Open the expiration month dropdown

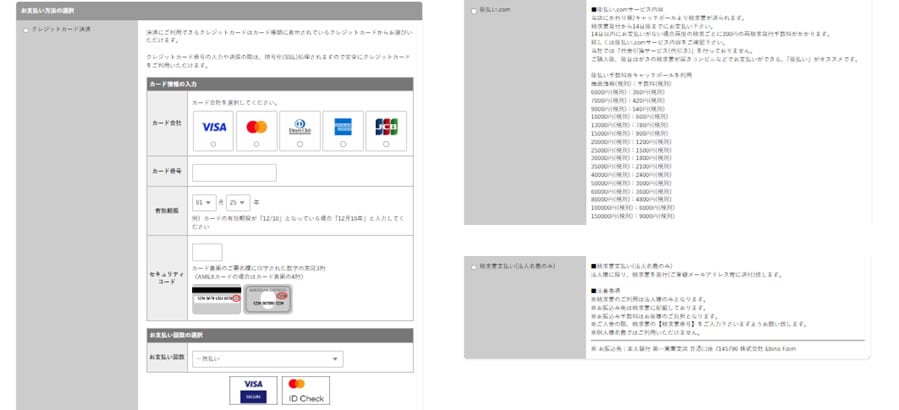205,201
